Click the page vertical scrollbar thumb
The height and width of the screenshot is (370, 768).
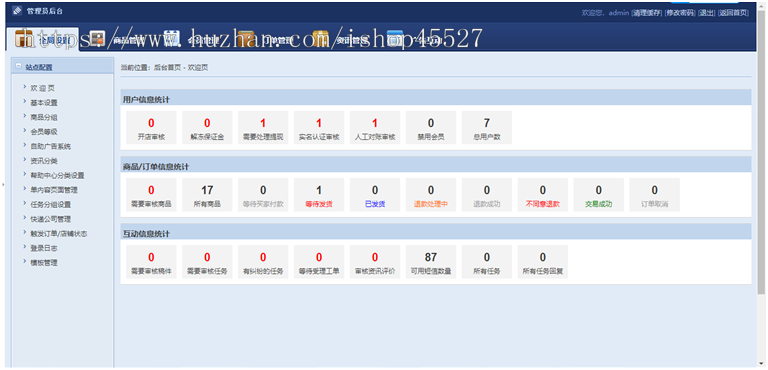click(762, 152)
